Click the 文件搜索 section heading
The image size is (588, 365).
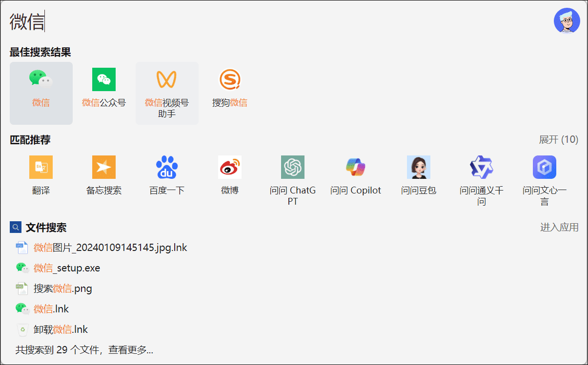46,228
